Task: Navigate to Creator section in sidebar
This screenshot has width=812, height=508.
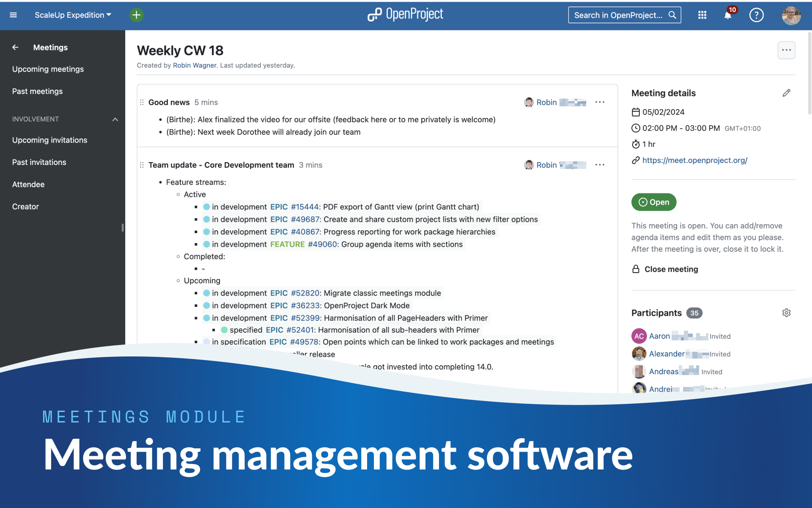Action: [25, 206]
